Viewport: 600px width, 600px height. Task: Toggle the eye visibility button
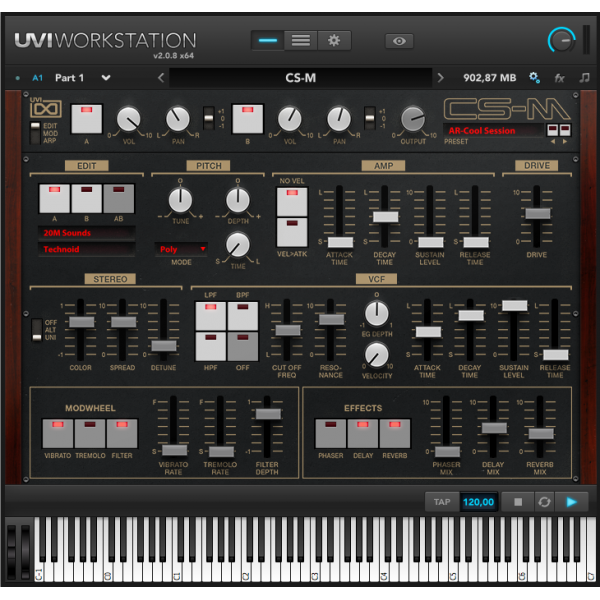point(399,41)
